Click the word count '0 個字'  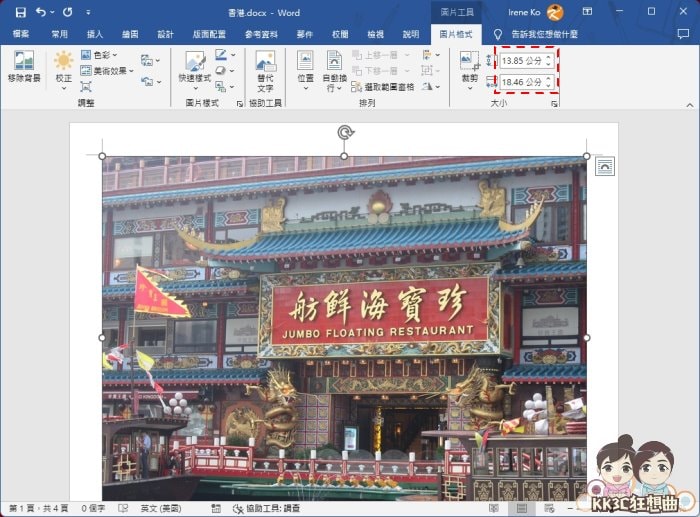[x=92, y=508]
